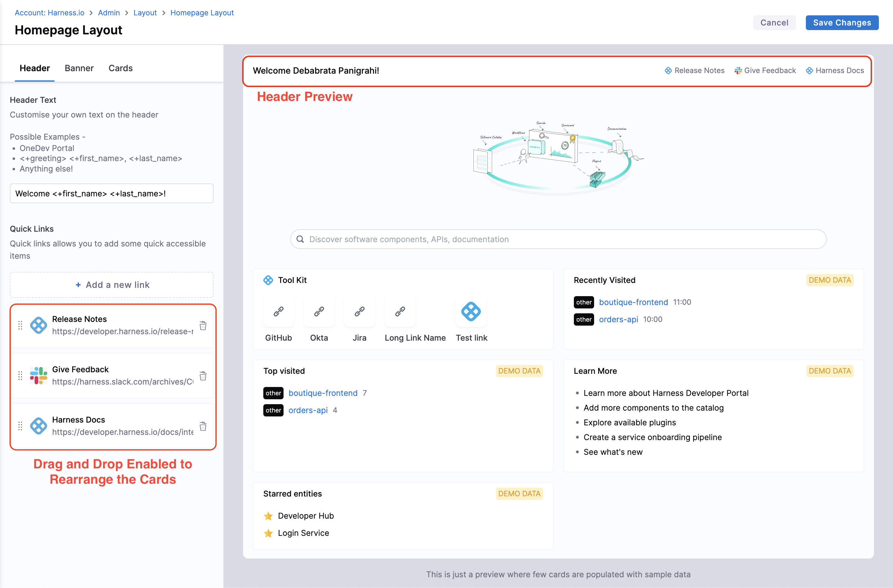Screen dimensions: 893x588
Task: Open boutique-frontend in Recently Visited
Action: click(x=633, y=302)
